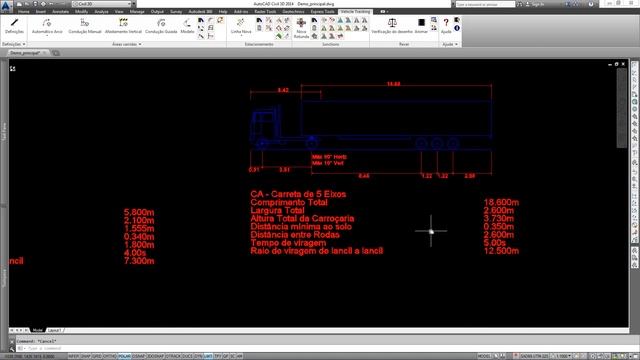
Task: Click the green parking icon in Estacionamento panel
Action: 278,36
